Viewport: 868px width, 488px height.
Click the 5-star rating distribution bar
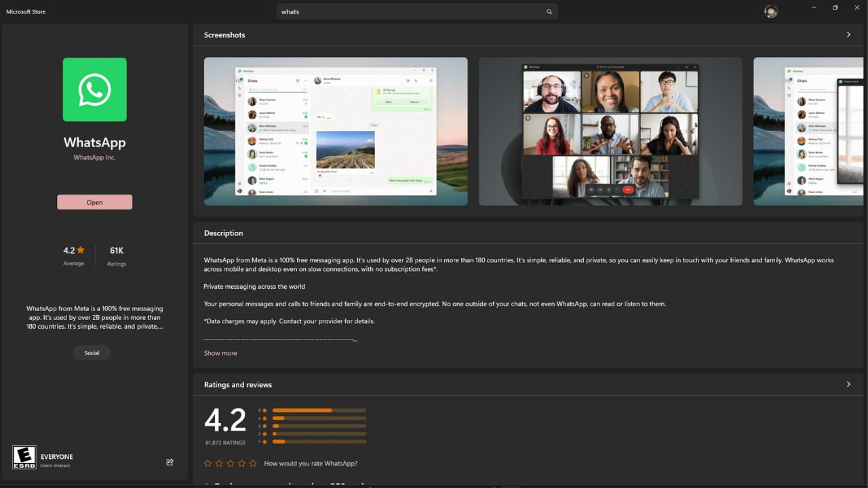click(x=319, y=410)
